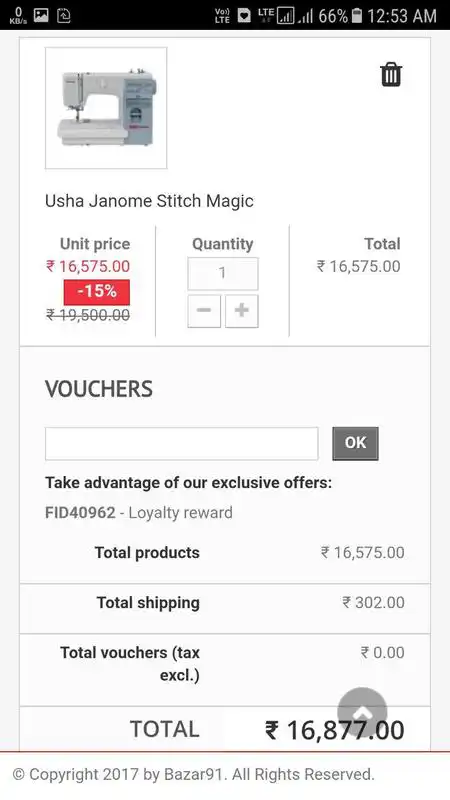
Task: Select the FID40962 loyalty reward code
Action: 80,512
